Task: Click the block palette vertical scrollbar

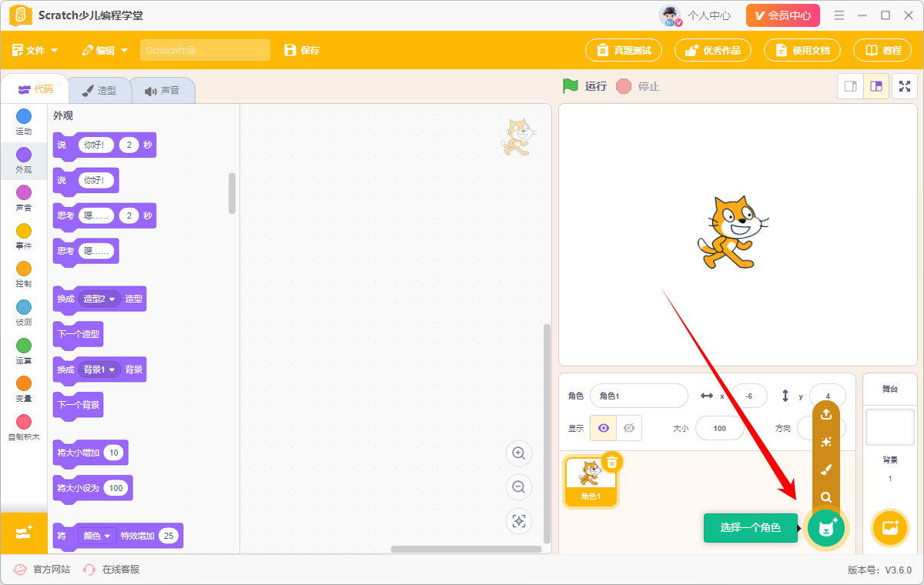Action: [x=233, y=193]
